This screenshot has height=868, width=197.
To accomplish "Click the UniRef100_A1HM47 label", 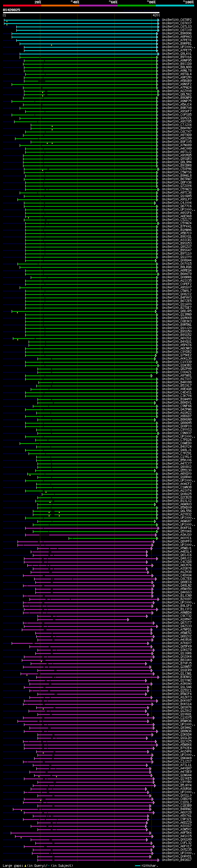I will pos(177,619).
